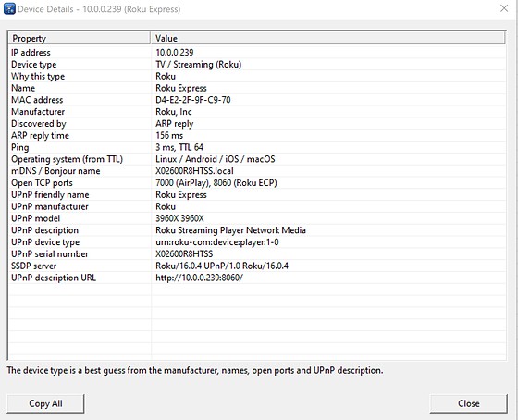518x420 pixels.
Task: Click the 'MAC address' property label
Action: coord(37,100)
